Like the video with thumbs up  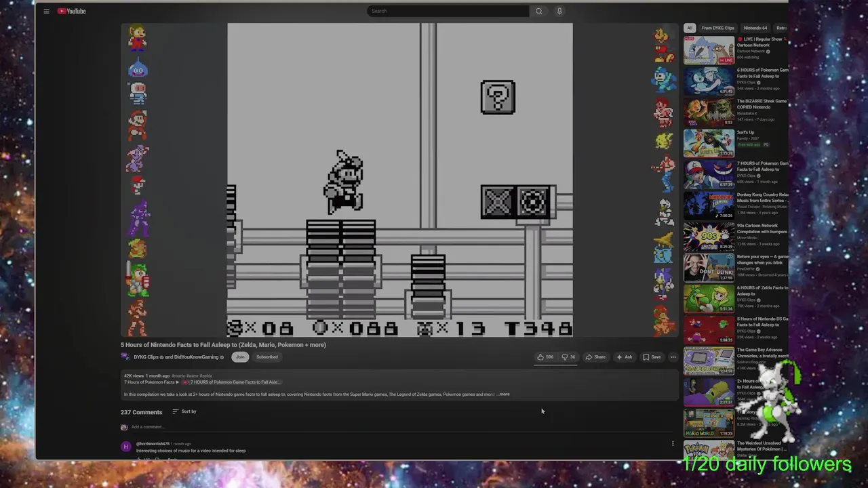pos(545,357)
